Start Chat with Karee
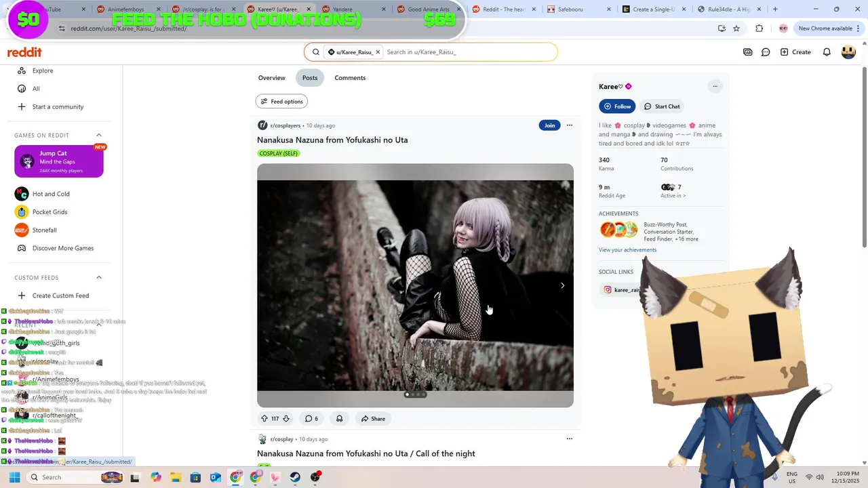Screen dimensions: 868x488 coord(662,106)
